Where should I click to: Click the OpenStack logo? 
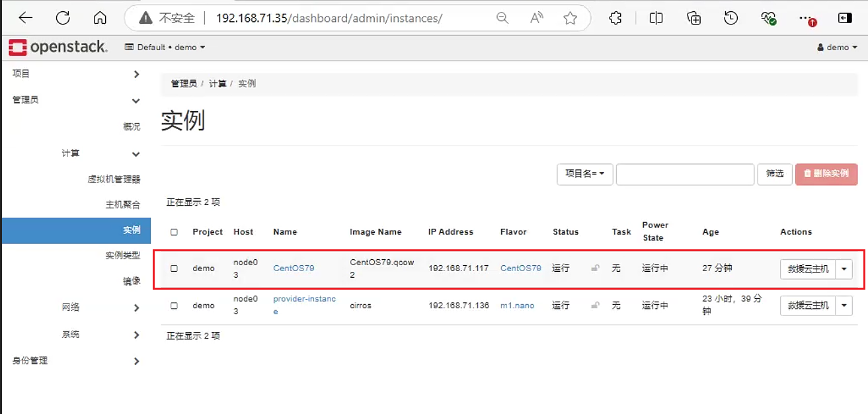(x=58, y=47)
